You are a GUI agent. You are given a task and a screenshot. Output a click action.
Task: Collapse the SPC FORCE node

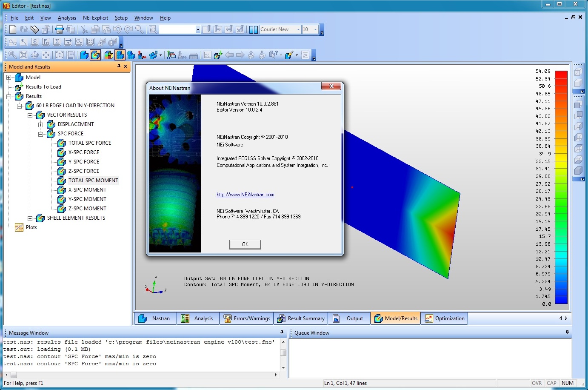[x=40, y=134]
